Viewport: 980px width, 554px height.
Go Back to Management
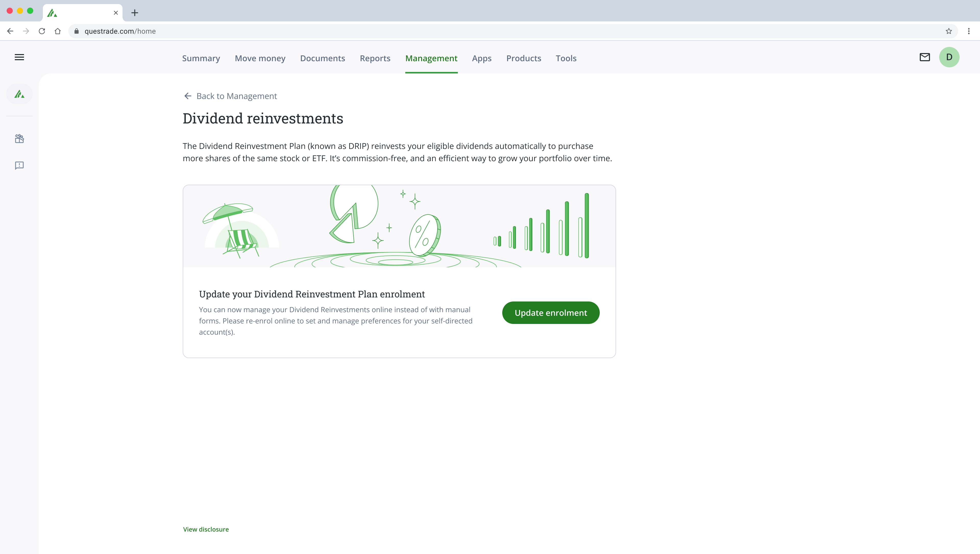[231, 96]
